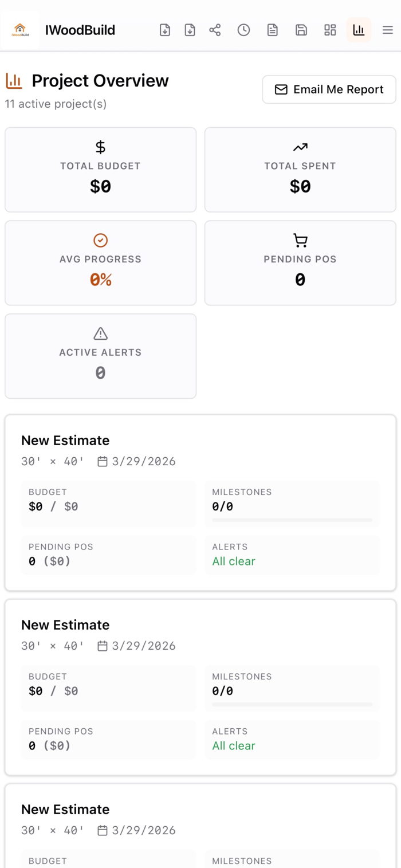Open the hamburger menu
Viewport: 401px width, 868px height.
tap(388, 30)
